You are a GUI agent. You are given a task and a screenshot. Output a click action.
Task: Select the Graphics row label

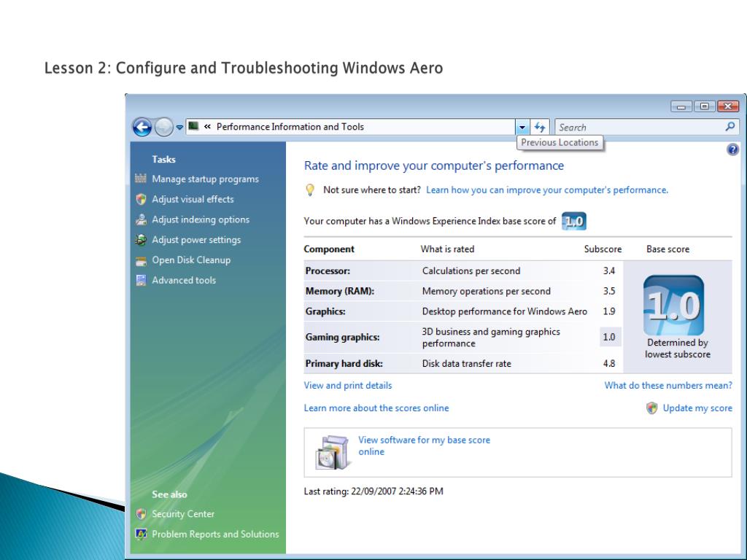[x=325, y=311]
